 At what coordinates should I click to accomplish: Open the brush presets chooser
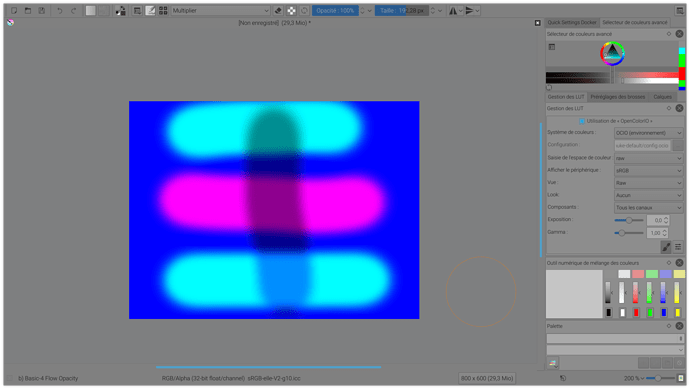click(x=150, y=11)
